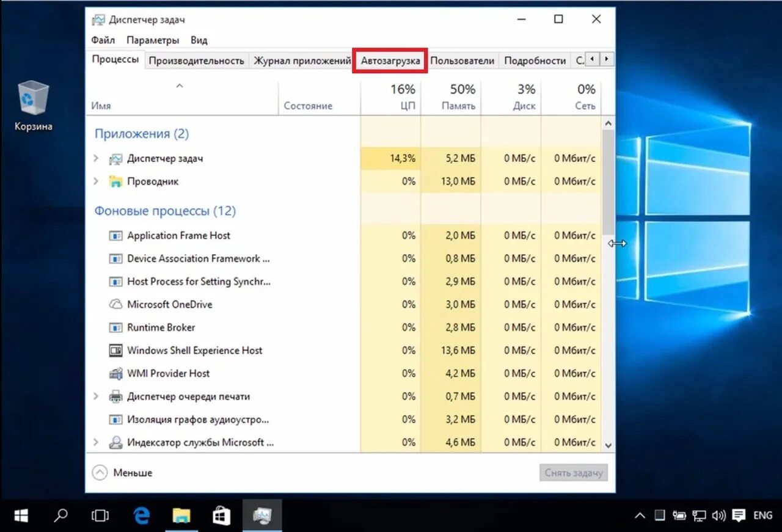Viewport: 782px width, 532px height.
Task: Click the process list vertical scrollbar thumb
Action: 608,181
